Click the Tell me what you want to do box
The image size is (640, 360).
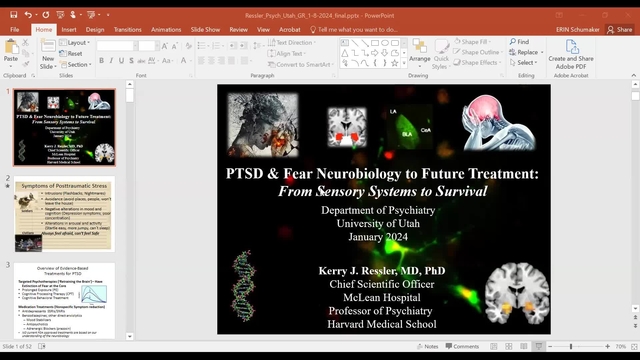click(354, 29)
